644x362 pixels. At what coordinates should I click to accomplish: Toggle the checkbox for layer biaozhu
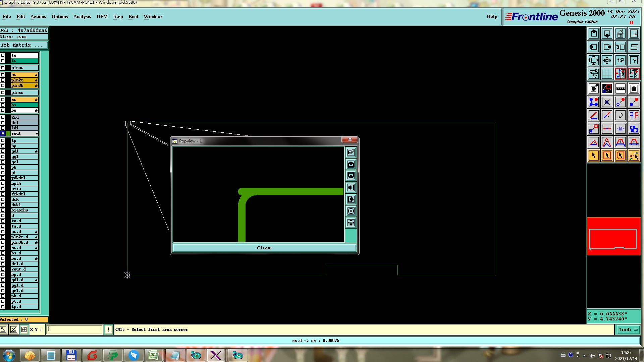coord(3,210)
